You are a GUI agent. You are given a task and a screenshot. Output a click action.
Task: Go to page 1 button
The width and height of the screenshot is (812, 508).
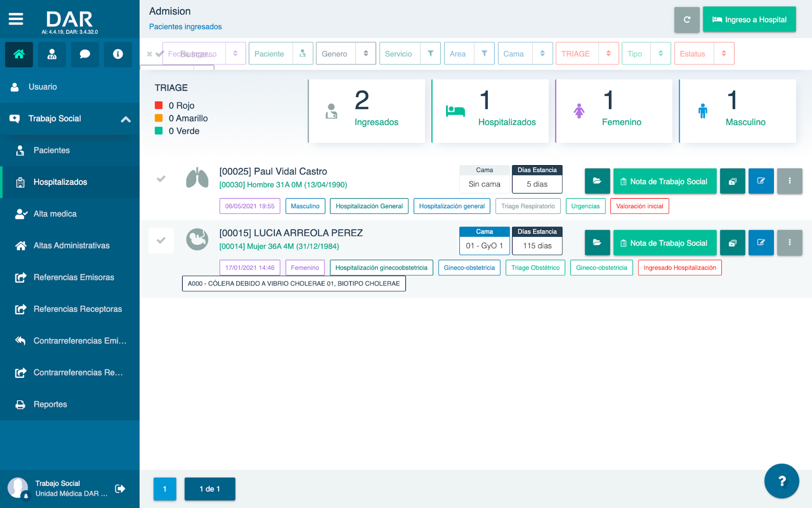pos(165,489)
